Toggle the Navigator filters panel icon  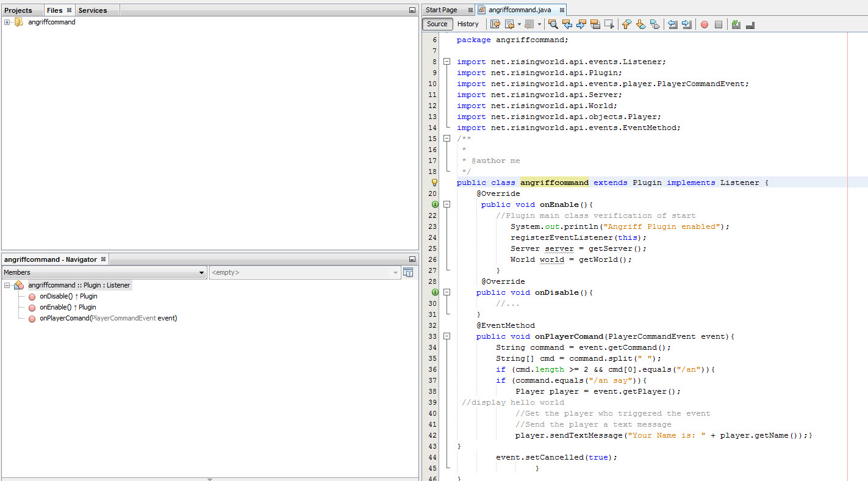(408, 272)
